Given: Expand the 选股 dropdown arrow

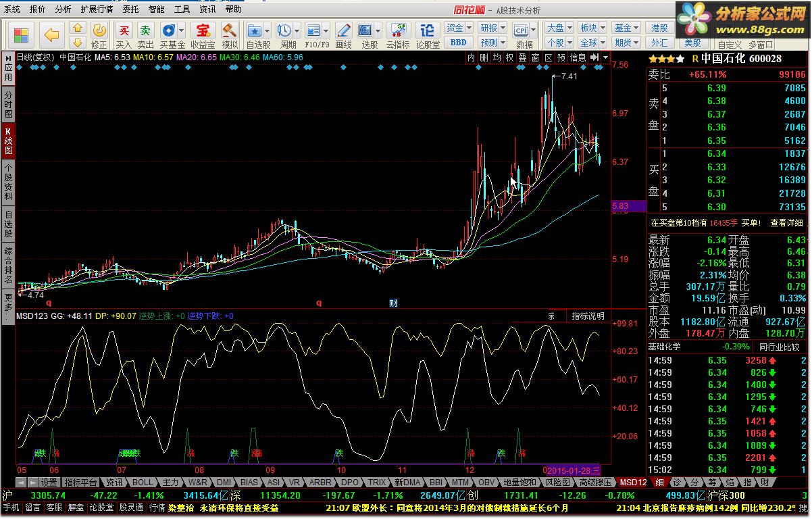Looking at the screenshot, I should pyautogui.click(x=378, y=30).
